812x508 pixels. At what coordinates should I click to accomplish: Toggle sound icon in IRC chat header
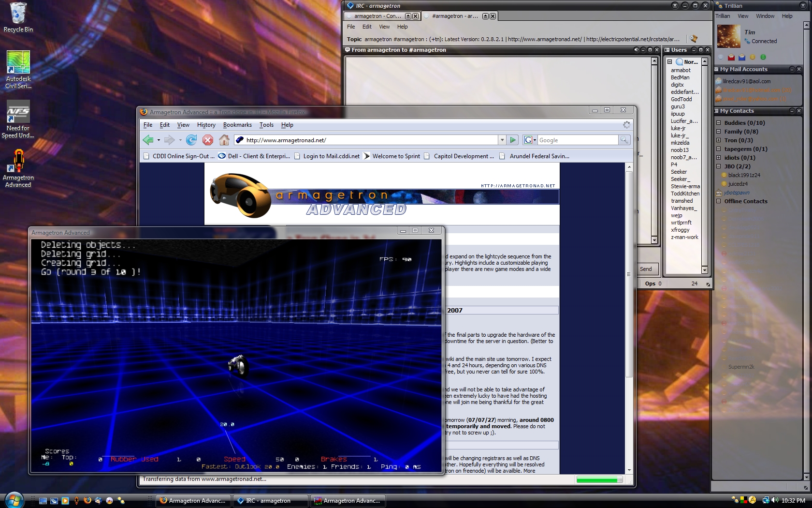(x=636, y=50)
